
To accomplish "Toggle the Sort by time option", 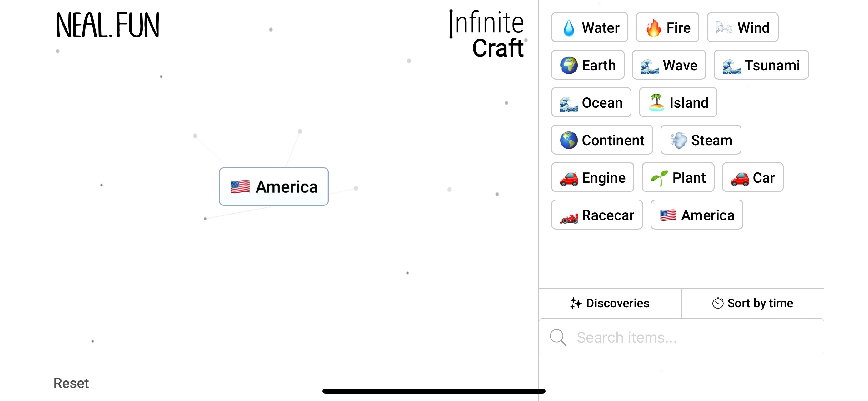I will tap(753, 303).
